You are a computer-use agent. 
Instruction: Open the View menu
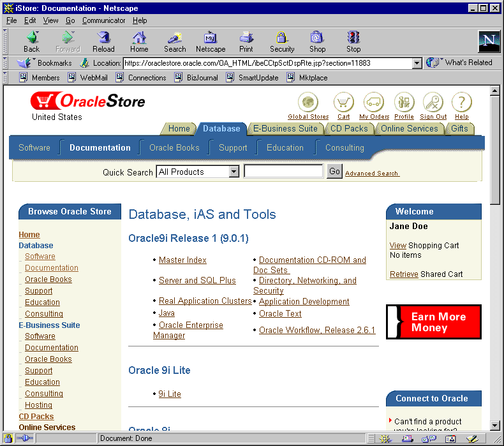click(51, 20)
